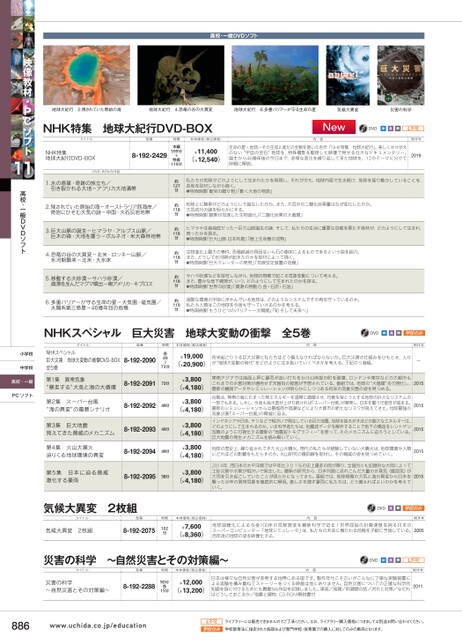462x644 pixels.
Task: Click orange tag icon beside 巨大災害 heading
Action: tap(414, 333)
